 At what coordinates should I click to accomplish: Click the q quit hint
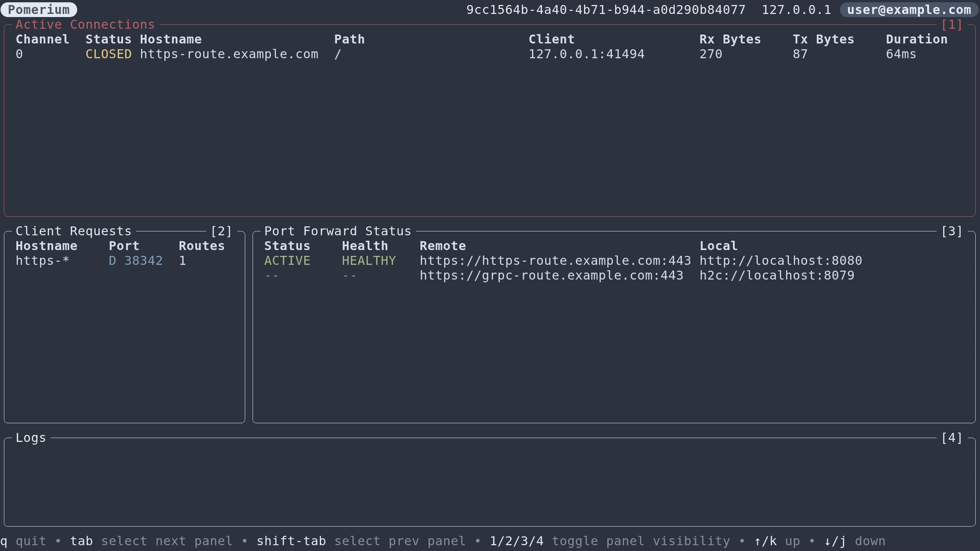coord(23,541)
